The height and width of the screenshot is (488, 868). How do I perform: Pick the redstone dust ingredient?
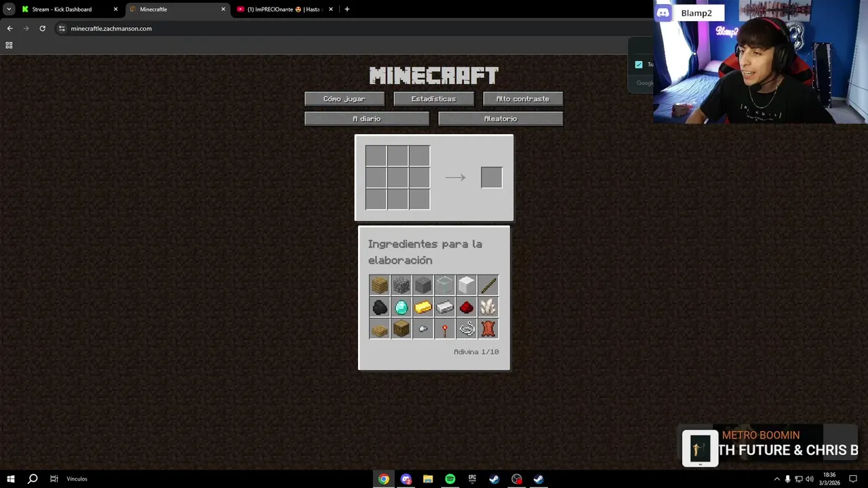click(467, 307)
